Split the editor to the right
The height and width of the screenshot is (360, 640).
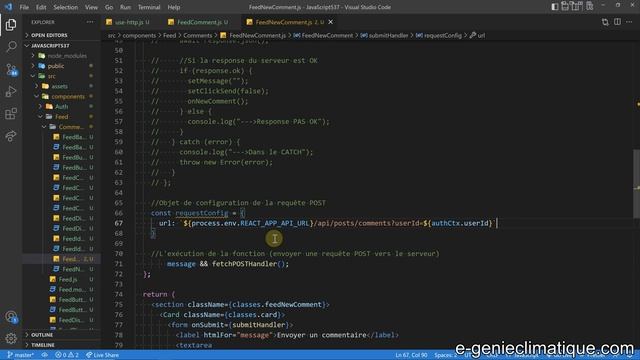tap(617, 22)
